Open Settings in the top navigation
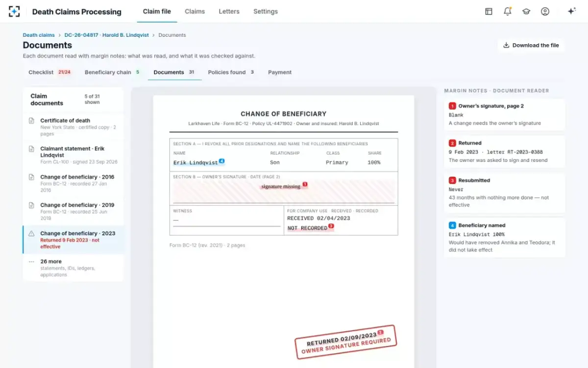This screenshot has height=368, width=588. pyautogui.click(x=266, y=11)
